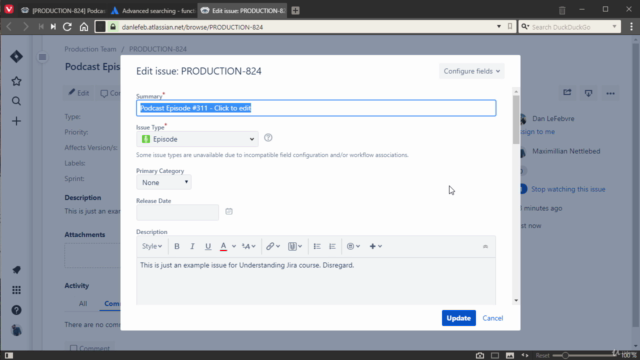Collapse the editor toolbar
The image size is (640, 360).
coord(485,246)
